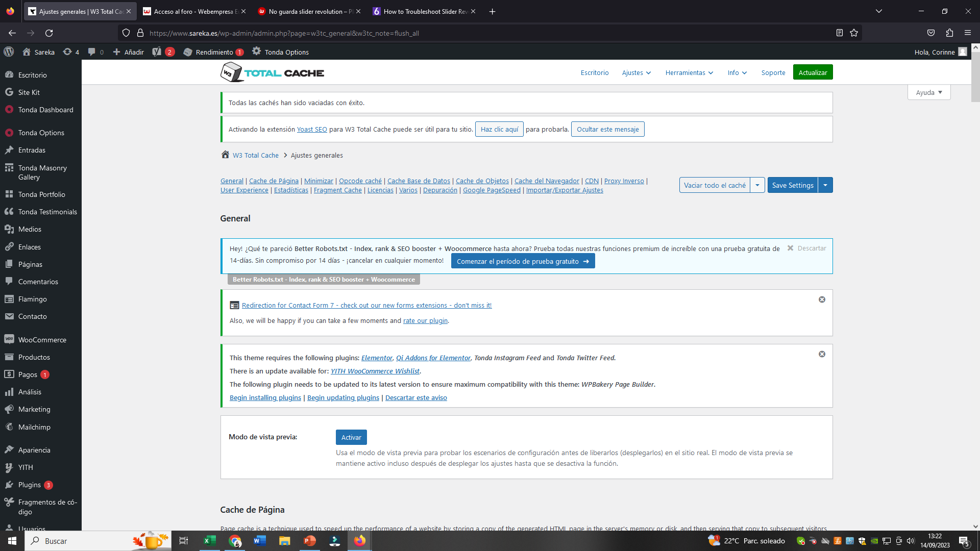This screenshot has width=980, height=551.
Task: Jump to Minimizar section link
Action: pyautogui.click(x=318, y=181)
